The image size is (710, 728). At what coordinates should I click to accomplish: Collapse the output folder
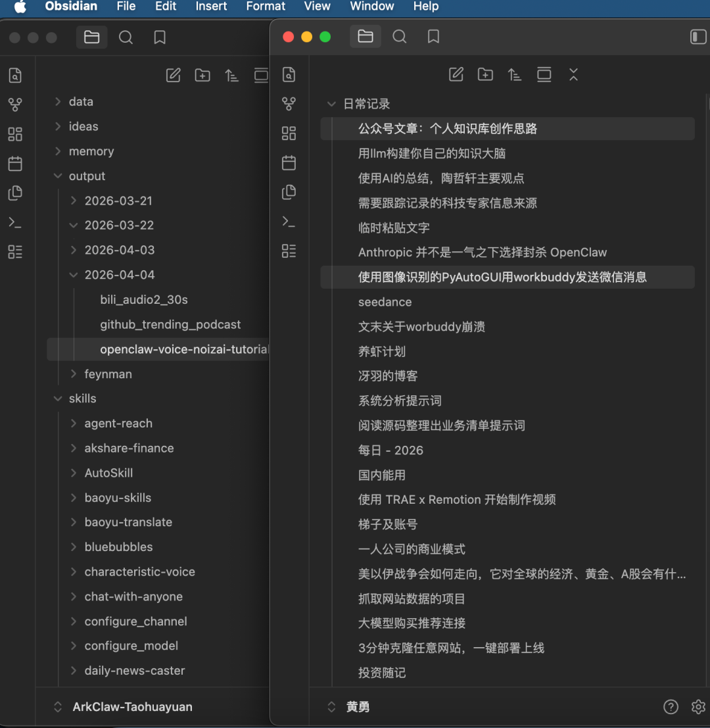click(58, 176)
